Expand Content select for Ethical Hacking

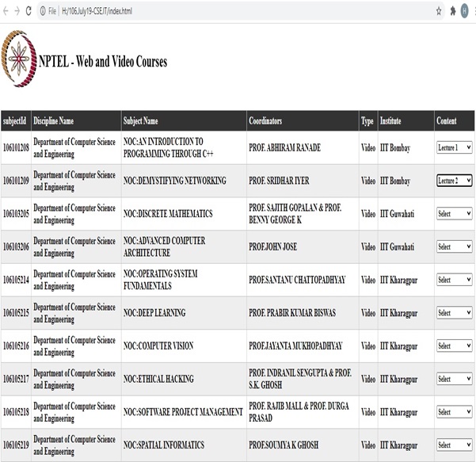(x=454, y=379)
